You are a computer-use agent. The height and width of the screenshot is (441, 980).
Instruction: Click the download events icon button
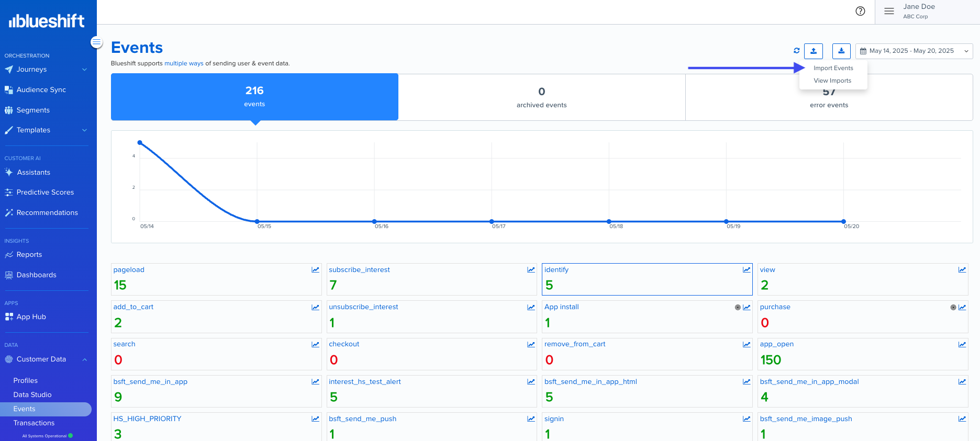(x=841, y=51)
